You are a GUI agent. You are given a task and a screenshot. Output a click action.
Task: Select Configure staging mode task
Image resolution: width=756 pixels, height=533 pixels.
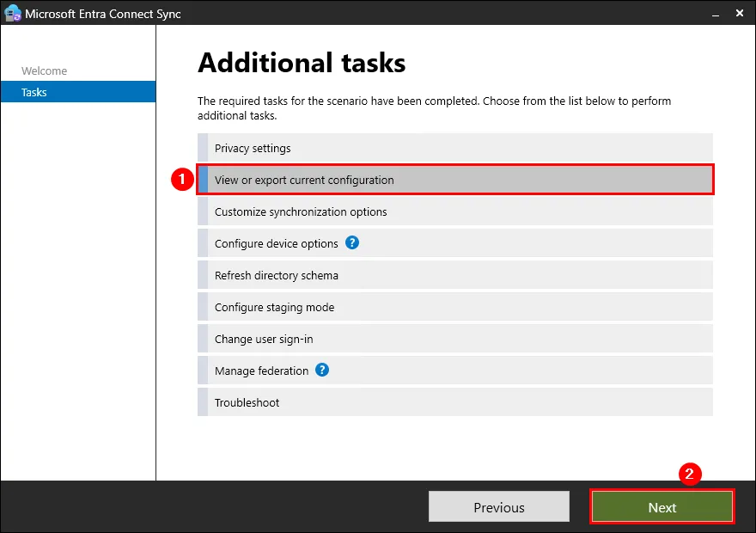click(455, 307)
